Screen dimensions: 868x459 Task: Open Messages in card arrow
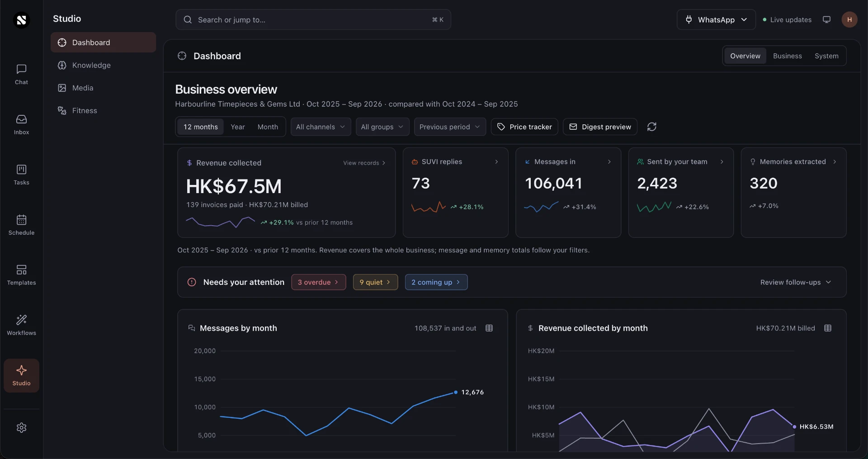coord(609,162)
